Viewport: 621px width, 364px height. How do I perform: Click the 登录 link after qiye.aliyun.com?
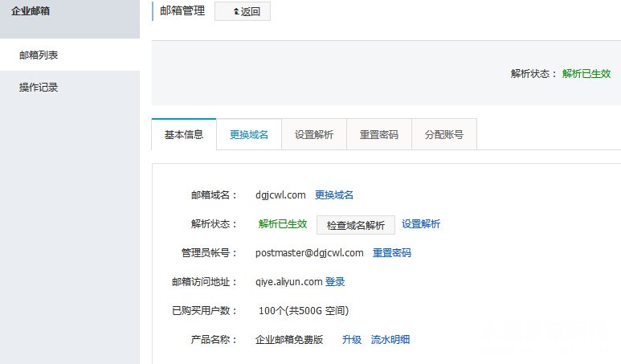335,281
